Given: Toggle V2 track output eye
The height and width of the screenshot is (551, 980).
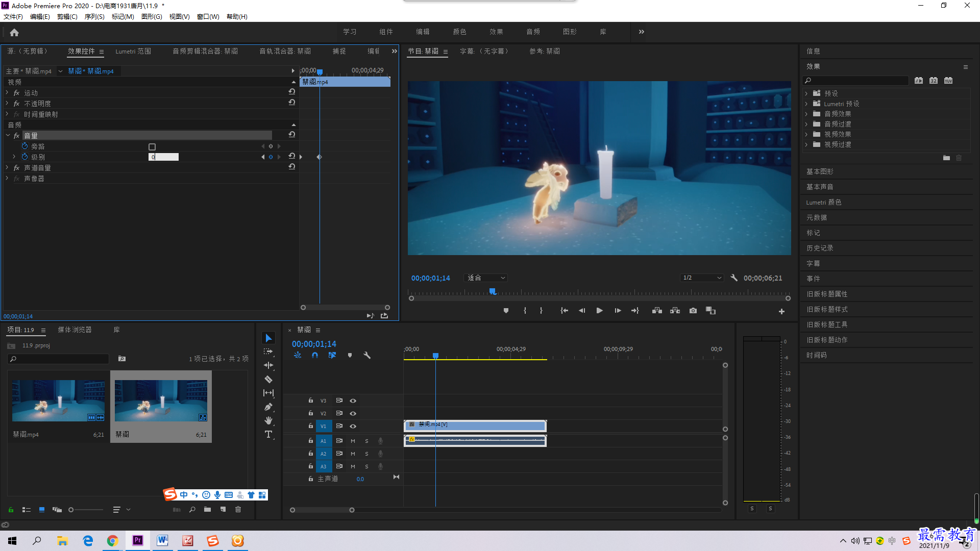Looking at the screenshot, I should pos(353,413).
